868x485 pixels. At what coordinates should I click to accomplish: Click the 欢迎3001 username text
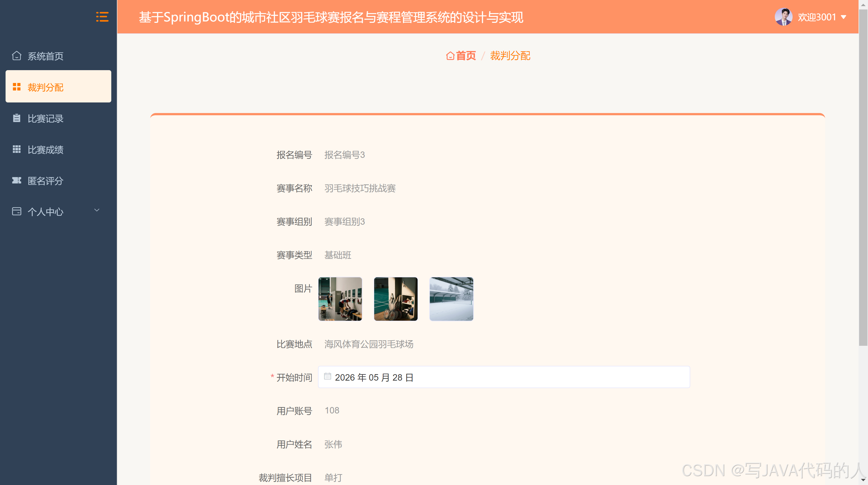pyautogui.click(x=817, y=17)
